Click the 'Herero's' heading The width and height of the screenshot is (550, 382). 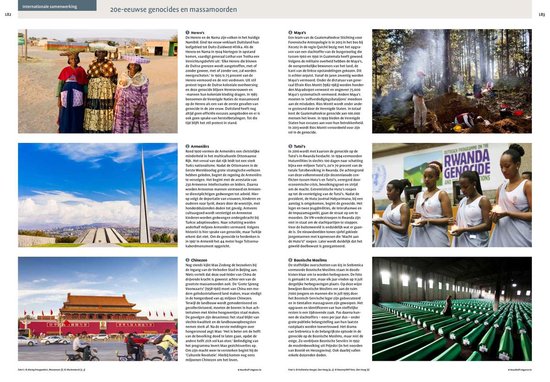[x=197, y=32]
